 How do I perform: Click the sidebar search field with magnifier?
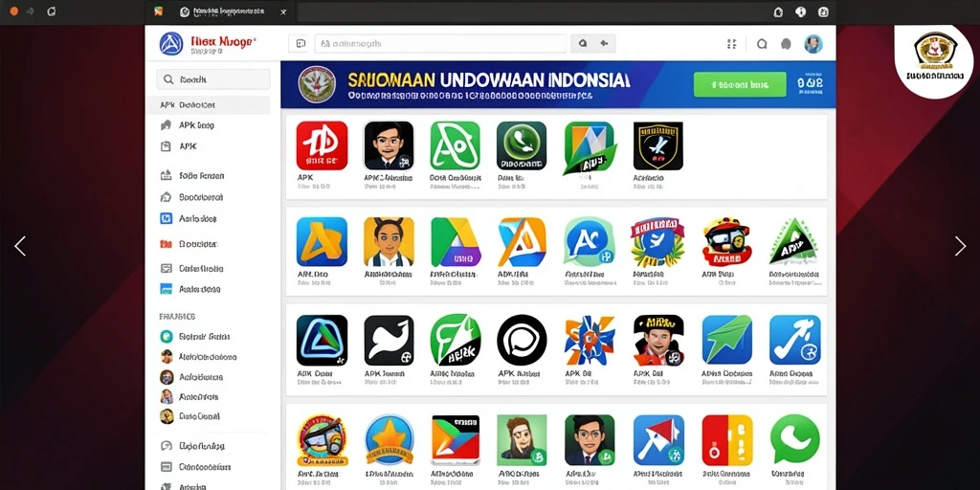point(213,79)
